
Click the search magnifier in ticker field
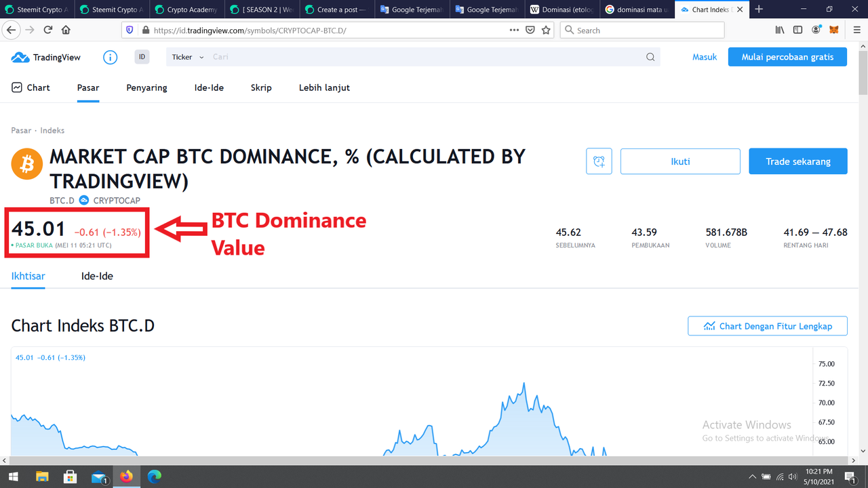650,57
